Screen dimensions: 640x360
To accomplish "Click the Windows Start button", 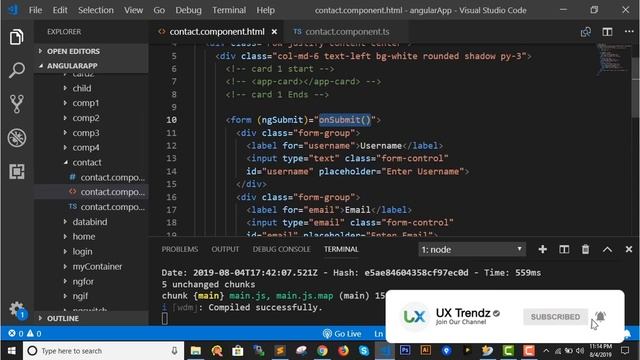I will [x=11, y=351].
